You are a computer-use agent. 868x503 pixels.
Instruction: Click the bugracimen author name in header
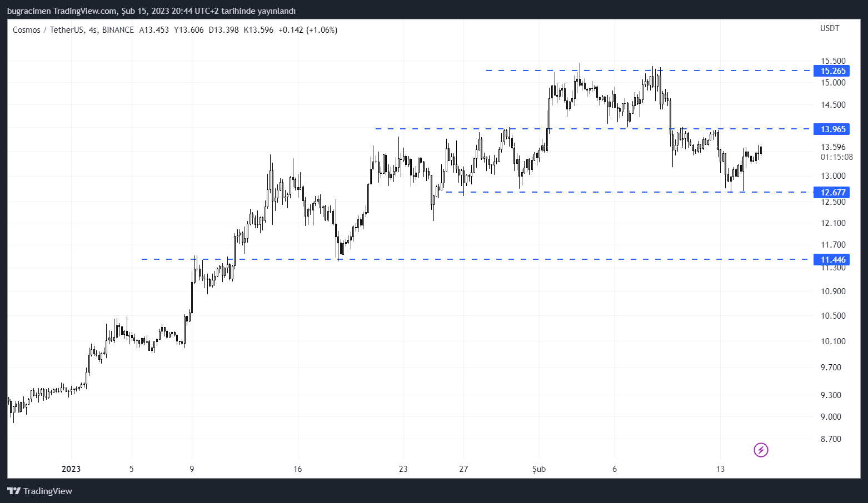29,11
